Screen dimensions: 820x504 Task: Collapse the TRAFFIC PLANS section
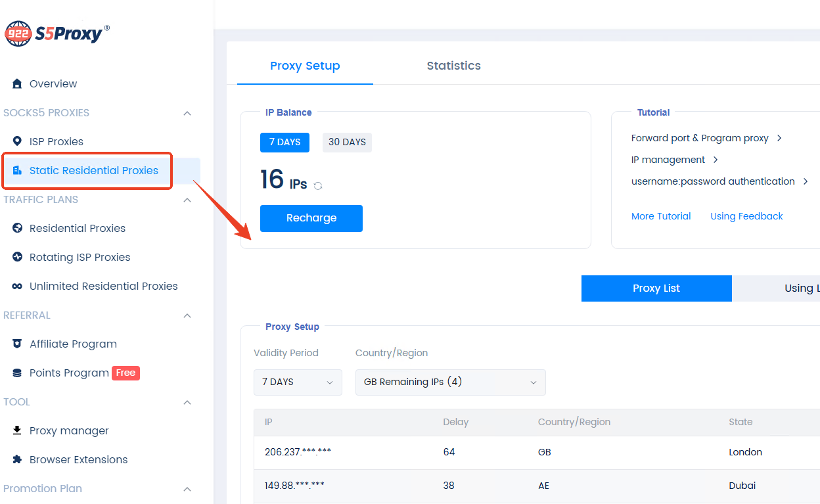(187, 200)
